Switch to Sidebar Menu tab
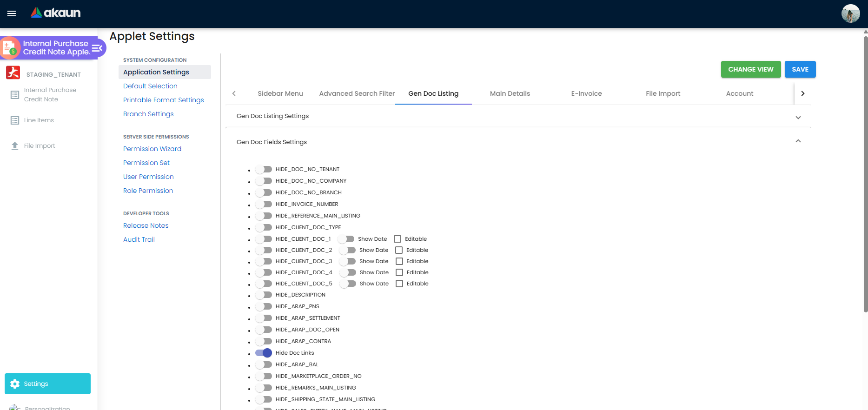868x410 pixels. click(280, 93)
